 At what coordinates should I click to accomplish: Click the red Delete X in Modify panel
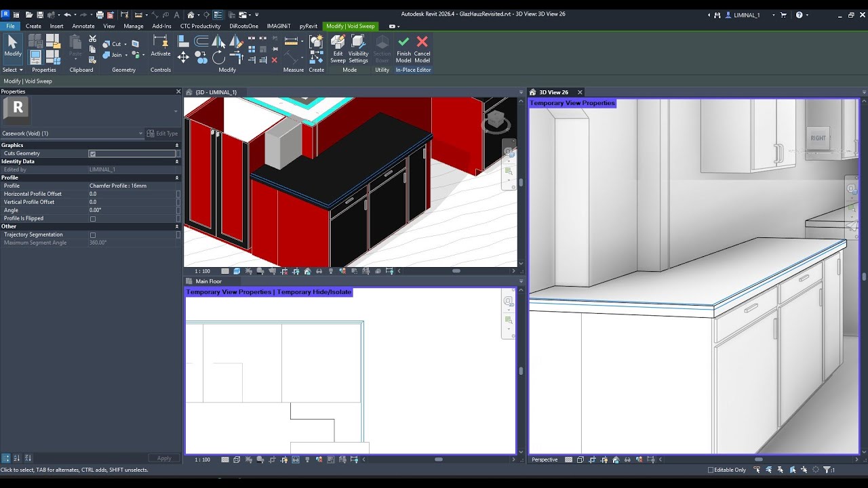pos(274,60)
